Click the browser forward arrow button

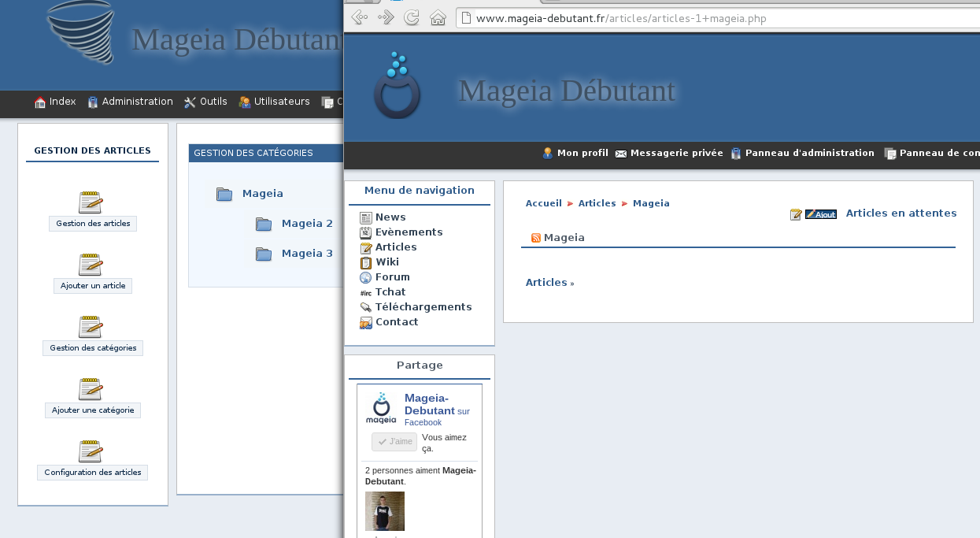coord(386,17)
